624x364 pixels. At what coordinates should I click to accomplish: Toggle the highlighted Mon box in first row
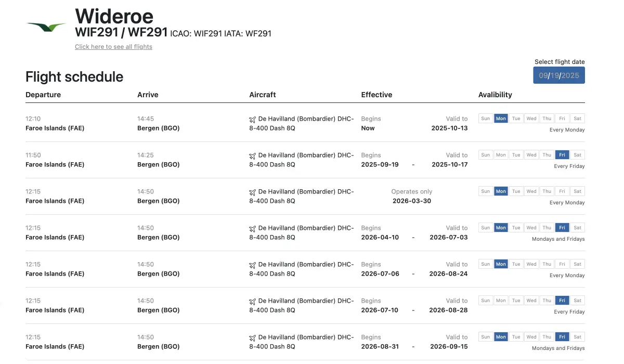tap(501, 119)
